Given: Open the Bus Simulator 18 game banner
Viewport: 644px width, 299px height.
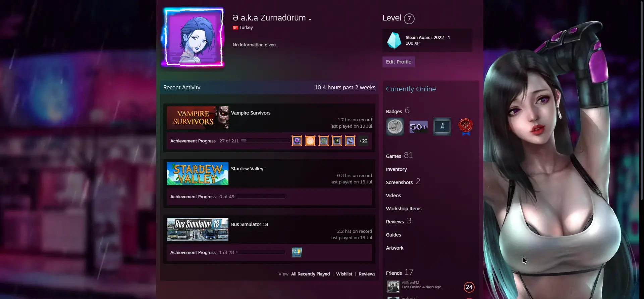Looking at the screenshot, I should tap(198, 229).
